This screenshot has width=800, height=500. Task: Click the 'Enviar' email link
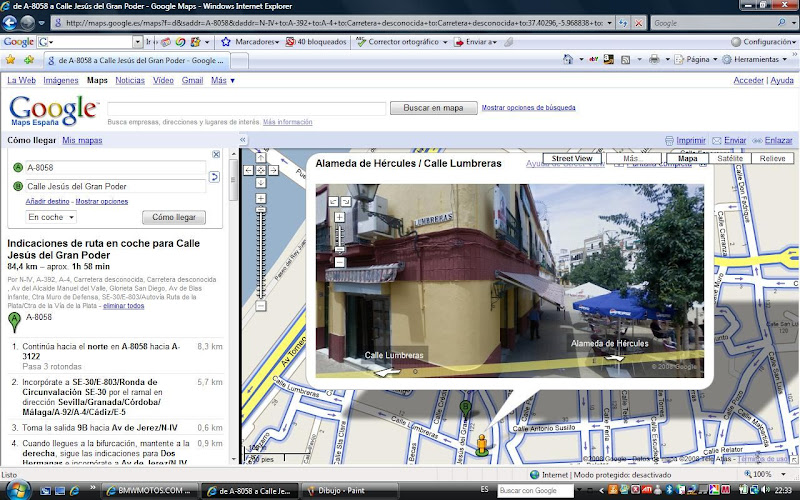(735, 140)
